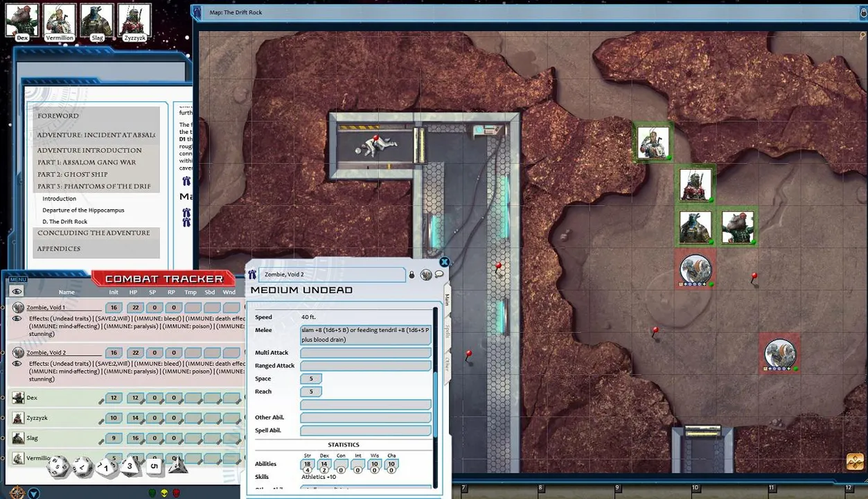Click the Melee attack field
The width and height of the screenshot is (868, 499).
[366, 335]
